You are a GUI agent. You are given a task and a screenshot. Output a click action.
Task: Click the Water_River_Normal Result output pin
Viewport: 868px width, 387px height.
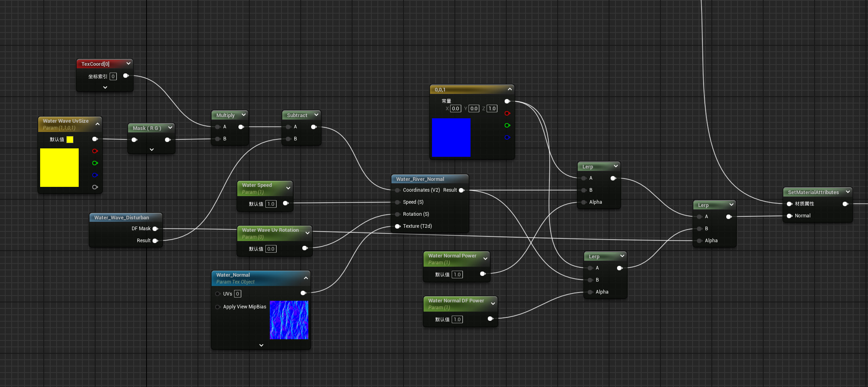[462, 190]
